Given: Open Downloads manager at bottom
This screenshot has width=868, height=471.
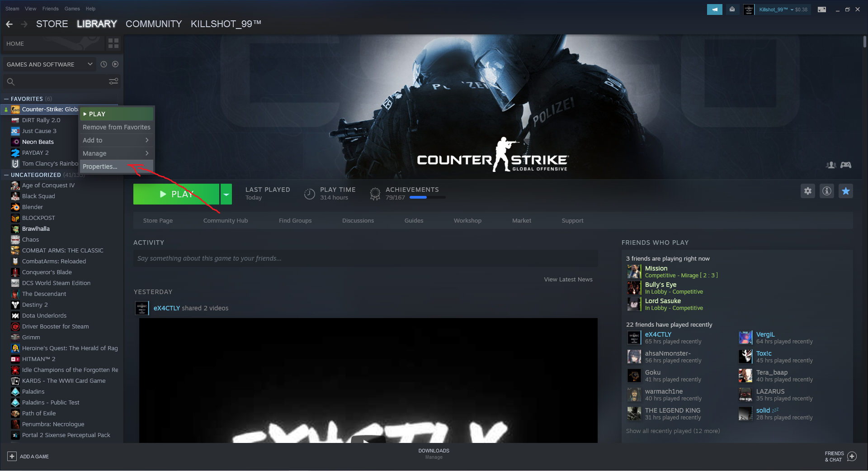Looking at the screenshot, I should pyautogui.click(x=434, y=454).
